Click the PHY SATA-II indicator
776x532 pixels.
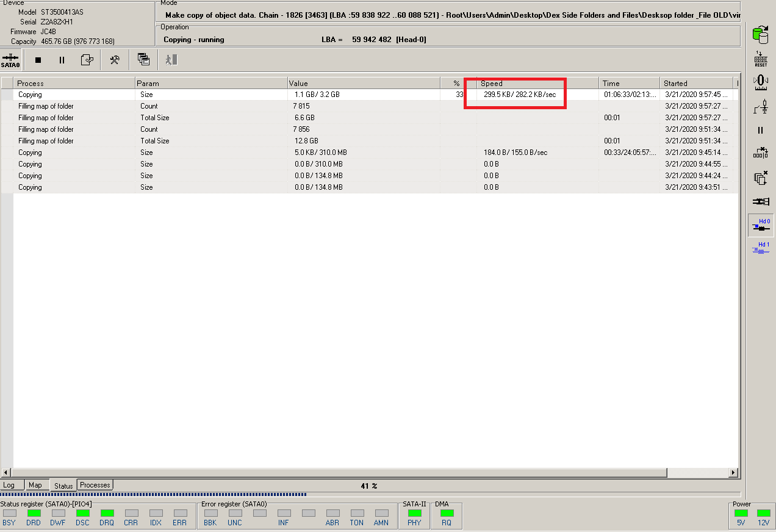(x=414, y=513)
